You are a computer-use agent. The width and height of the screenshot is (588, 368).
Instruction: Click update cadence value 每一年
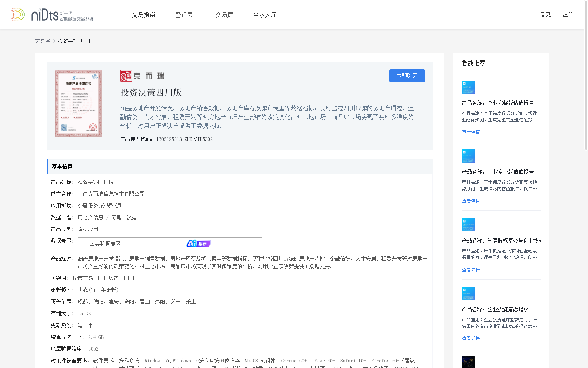tap(85, 325)
